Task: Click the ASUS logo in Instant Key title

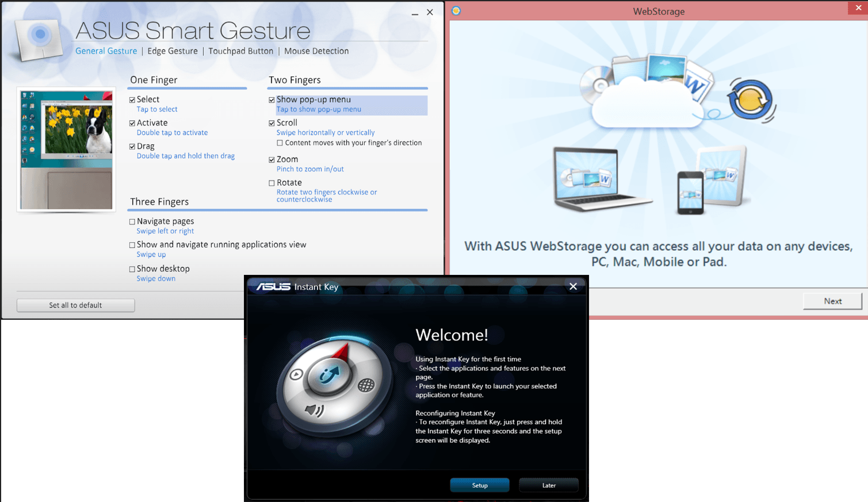Action: pos(273,286)
